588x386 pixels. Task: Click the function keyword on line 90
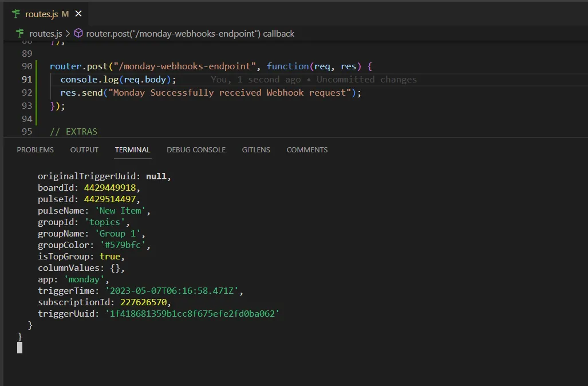tap(287, 66)
